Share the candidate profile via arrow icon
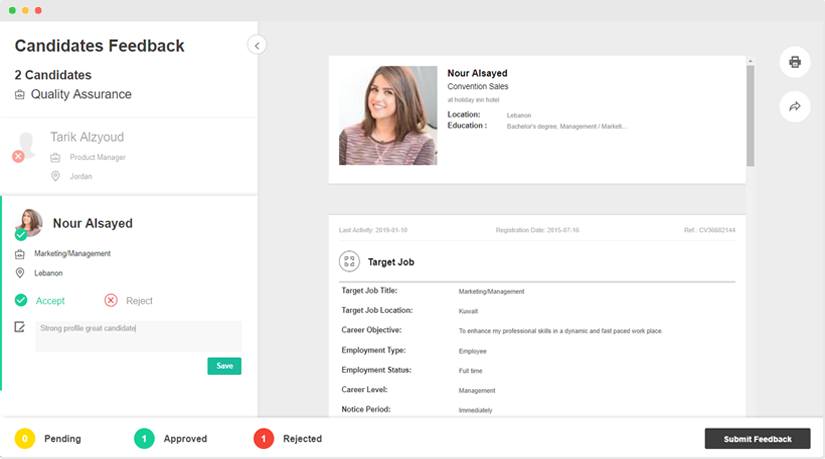 (x=794, y=107)
